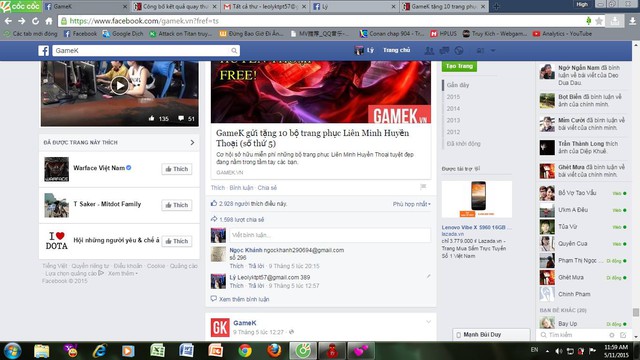Viewport: 640px width, 360px height.
Task: Open the browser home page icon
Action: point(49,21)
